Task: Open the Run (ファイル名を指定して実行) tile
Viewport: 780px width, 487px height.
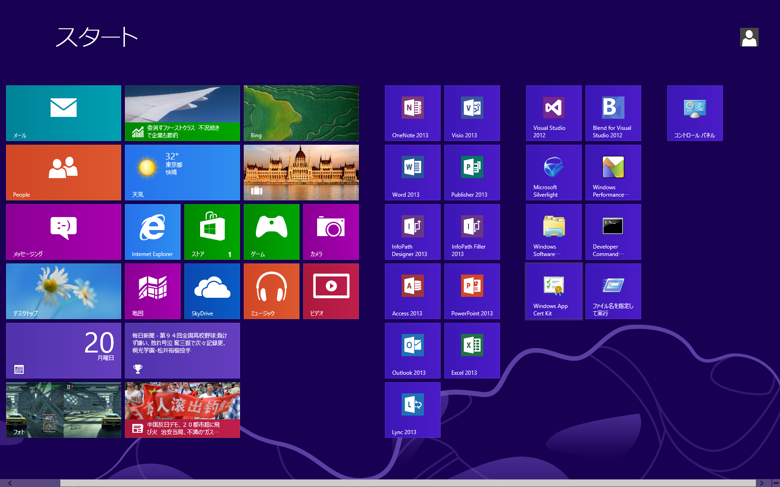Action: tap(613, 291)
